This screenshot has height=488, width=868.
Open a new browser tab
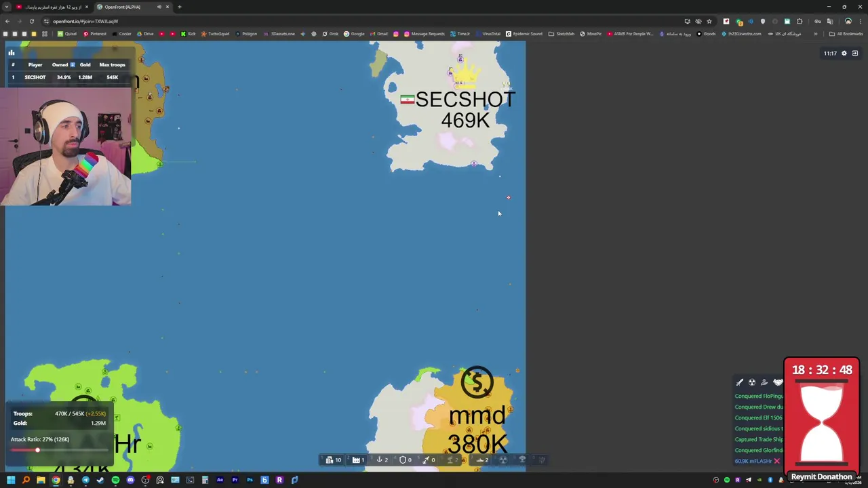[x=179, y=7]
